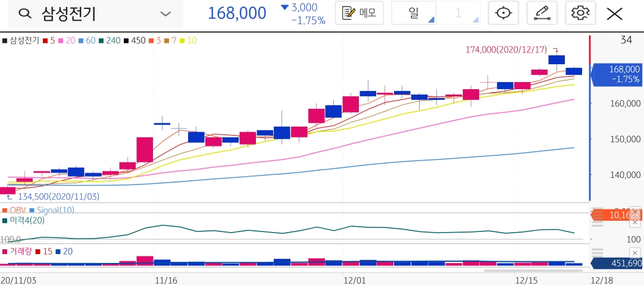Image resolution: width=644 pixels, height=285 pixels.
Task: Select the 삼성전기 price series legend
Action: (x=21, y=40)
